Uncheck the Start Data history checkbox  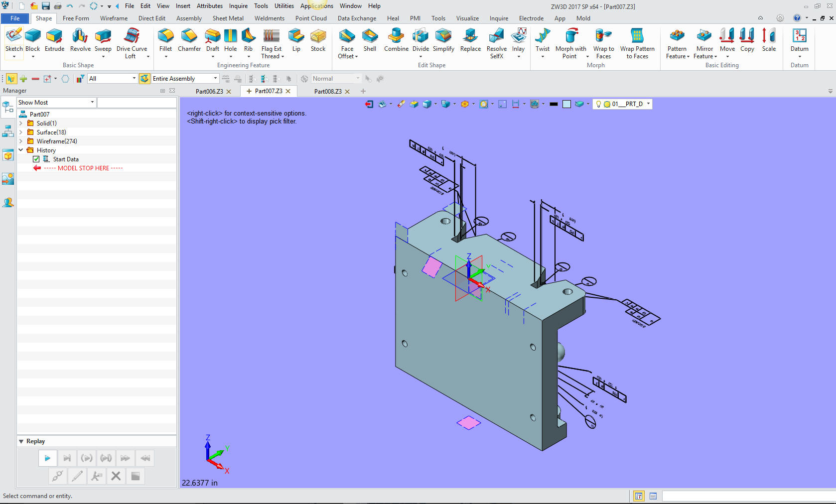(x=36, y=159)
